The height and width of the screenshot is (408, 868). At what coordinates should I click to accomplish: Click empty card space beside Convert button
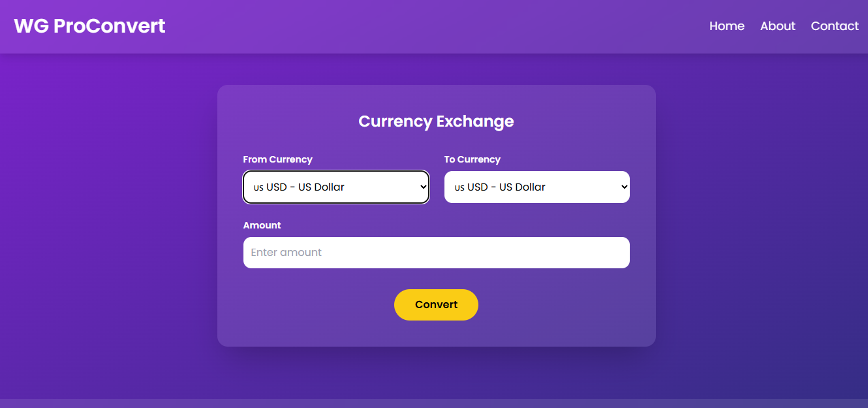click(x=555, y=305)
